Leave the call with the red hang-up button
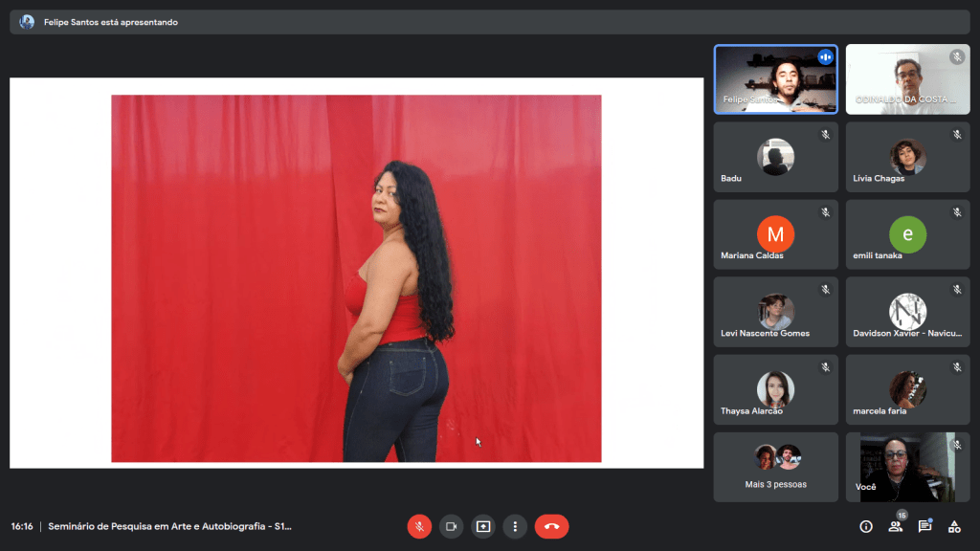 [551, 526]
